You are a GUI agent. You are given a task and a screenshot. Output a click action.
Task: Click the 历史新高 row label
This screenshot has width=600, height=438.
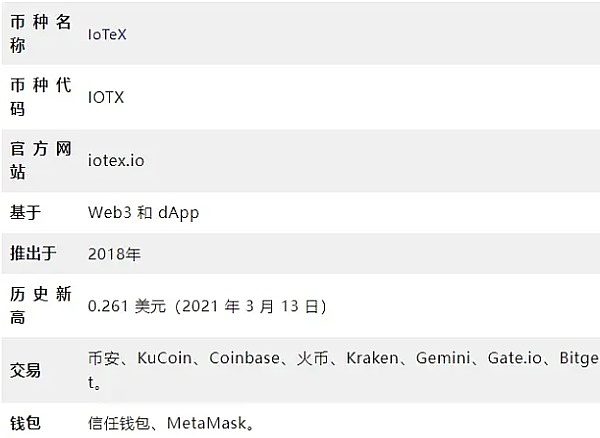point(40,305)
